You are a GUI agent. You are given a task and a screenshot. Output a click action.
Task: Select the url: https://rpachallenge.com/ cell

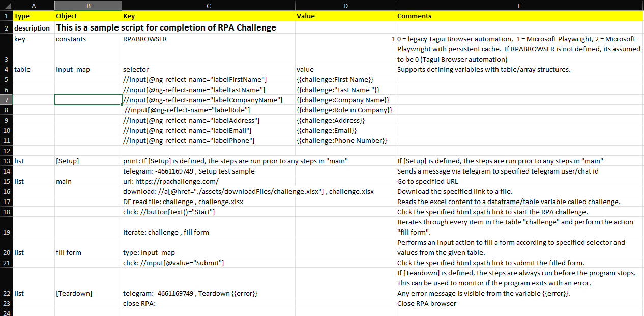click(x=208, y=182)
